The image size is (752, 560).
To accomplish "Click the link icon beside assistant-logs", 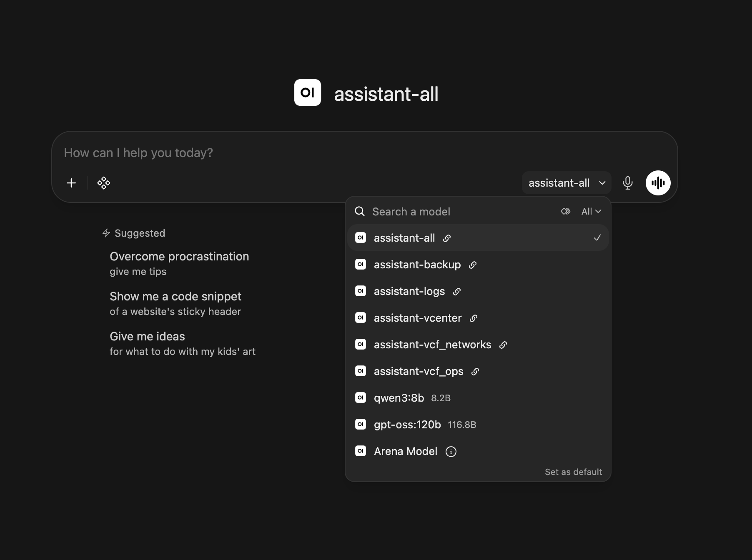I will click(457, 292).
